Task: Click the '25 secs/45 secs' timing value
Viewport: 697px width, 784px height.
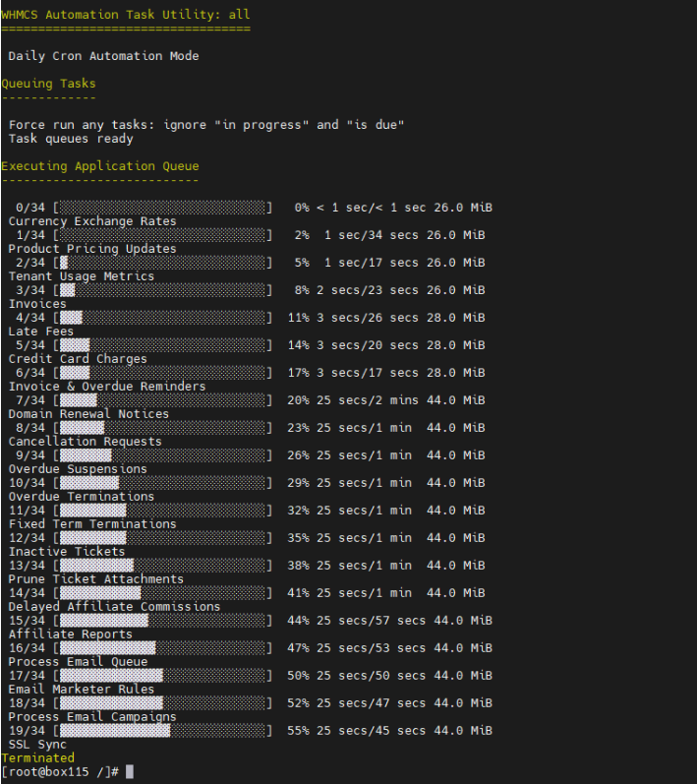Action: [372, 730]
